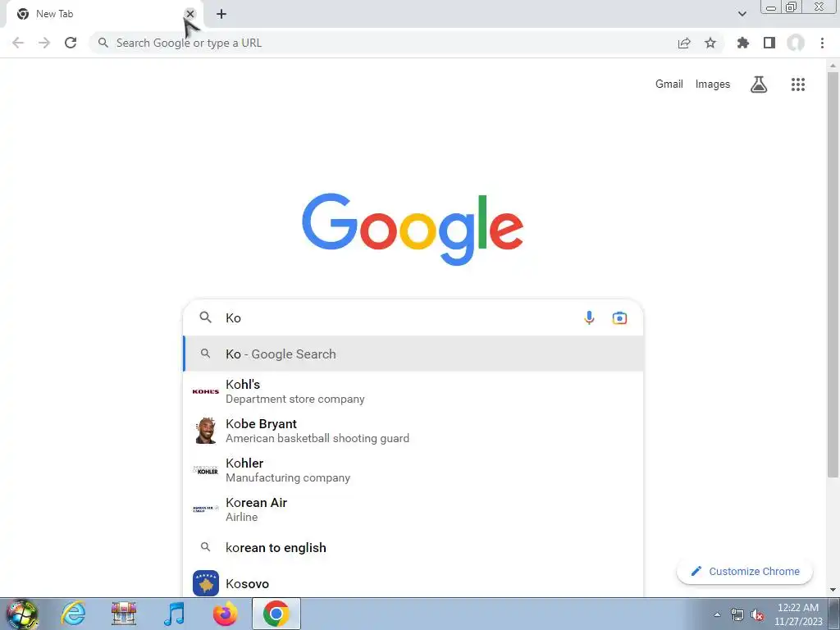Image resolution: width=840 pixels, height=630 pixels.
Task: Open the music player taskbar icon
Action: click(175, 614)
